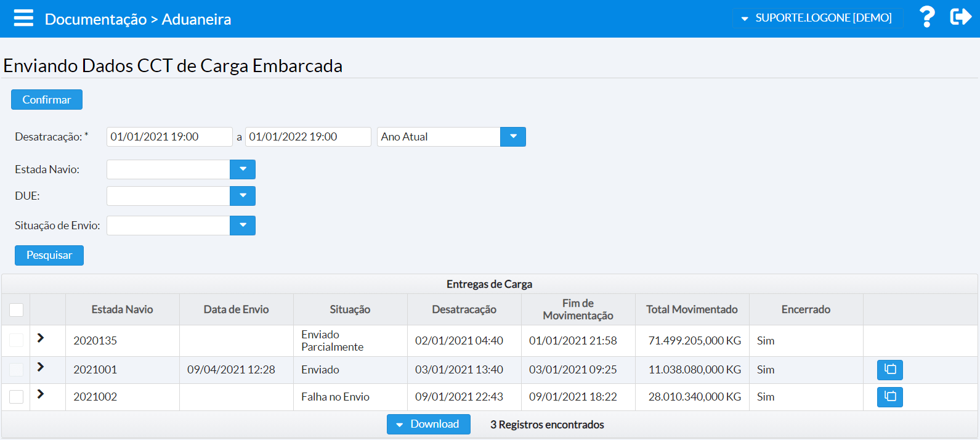Expand row details for 2021002

click(41, 394)
